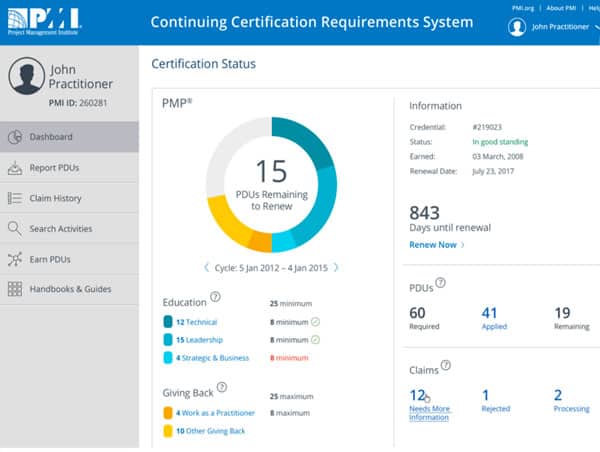Click the Technical dark teal color swatch
The height and width of the screenshot is (452, 600).
(x=168, y=322)
